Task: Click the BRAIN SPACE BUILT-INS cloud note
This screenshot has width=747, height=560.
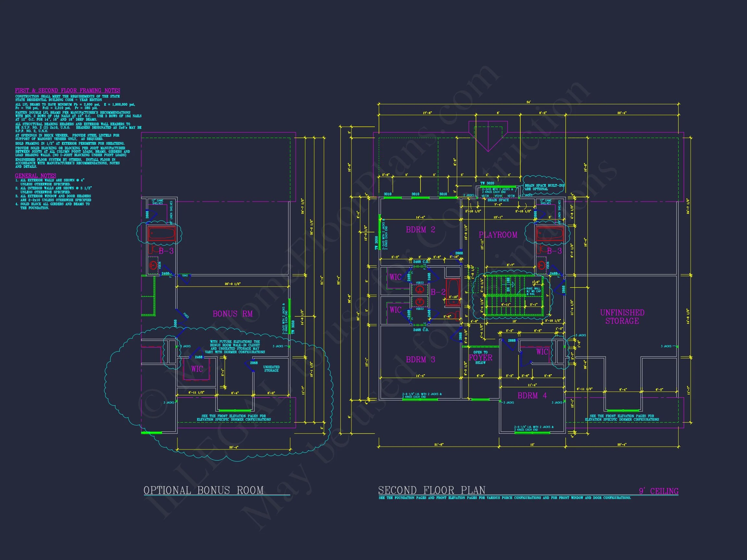Action: pos(544,187)
